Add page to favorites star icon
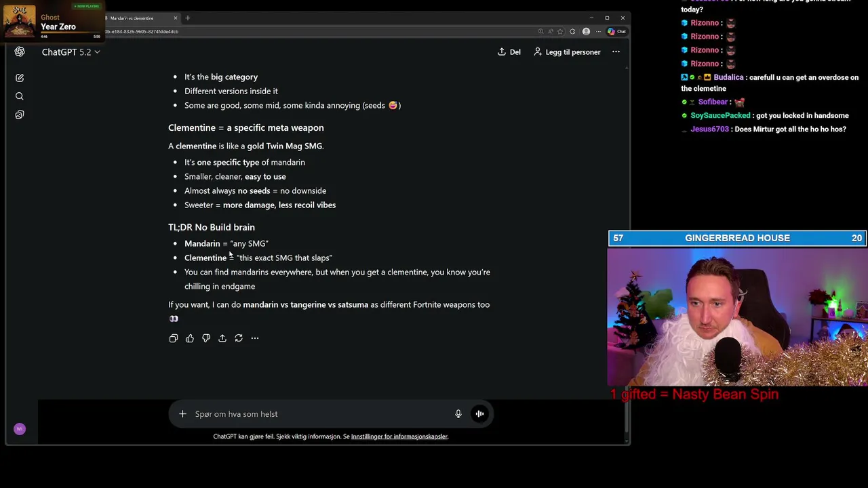Image resolution: width=868 pixels, height=488 pixels. (561, 31)
